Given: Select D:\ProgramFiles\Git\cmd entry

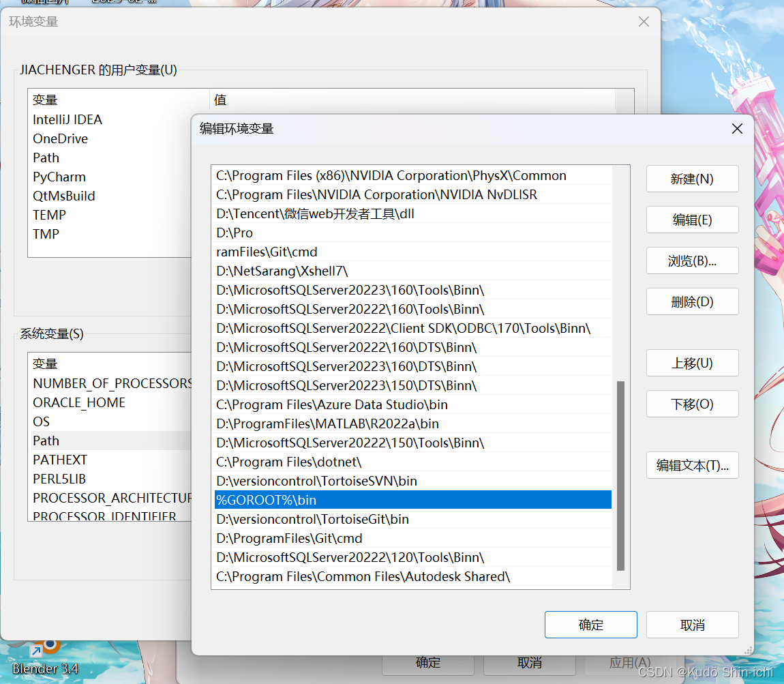Looking at the screenshot, I should (413, 538).
